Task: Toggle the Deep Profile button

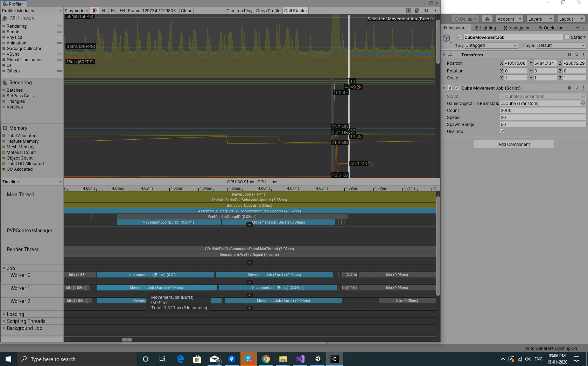Action: 268,11
